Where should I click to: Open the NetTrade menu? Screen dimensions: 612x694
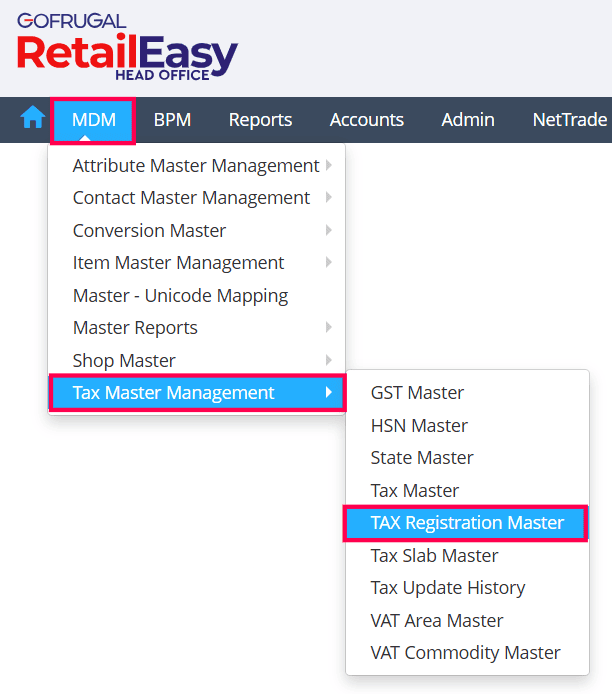(570, 120)
